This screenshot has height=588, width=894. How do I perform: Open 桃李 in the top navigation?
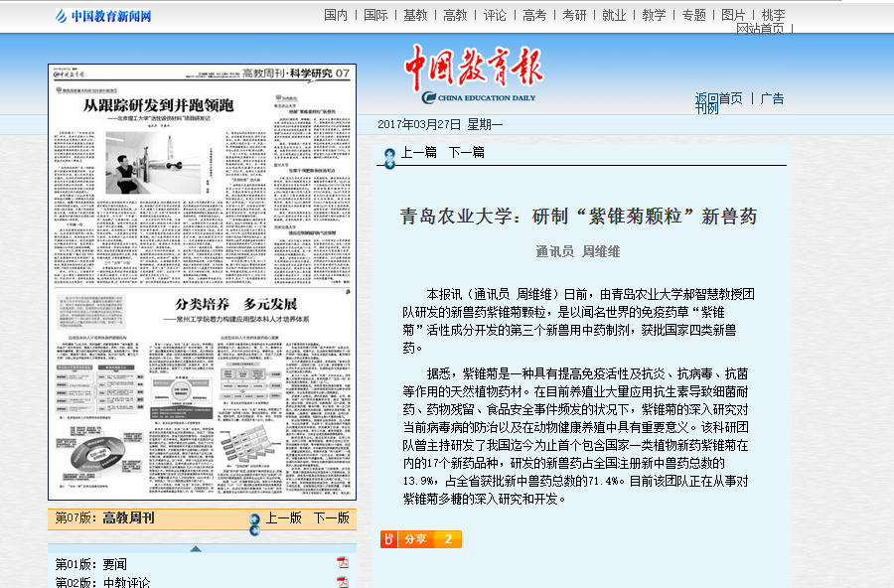773,15
